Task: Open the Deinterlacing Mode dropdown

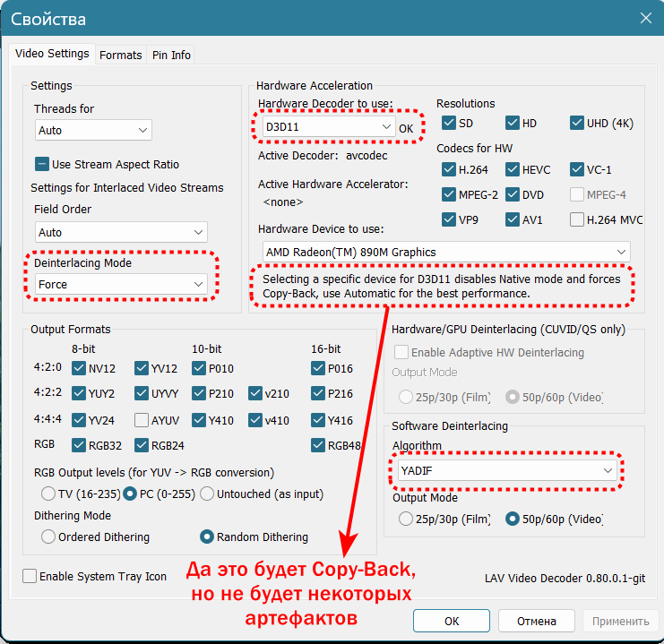Action: coord(120,284)
